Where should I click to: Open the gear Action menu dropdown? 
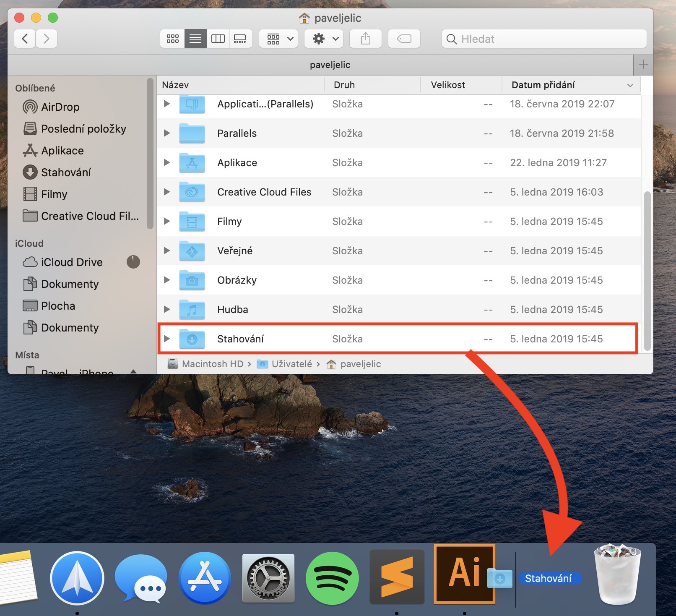click(324, 39)
